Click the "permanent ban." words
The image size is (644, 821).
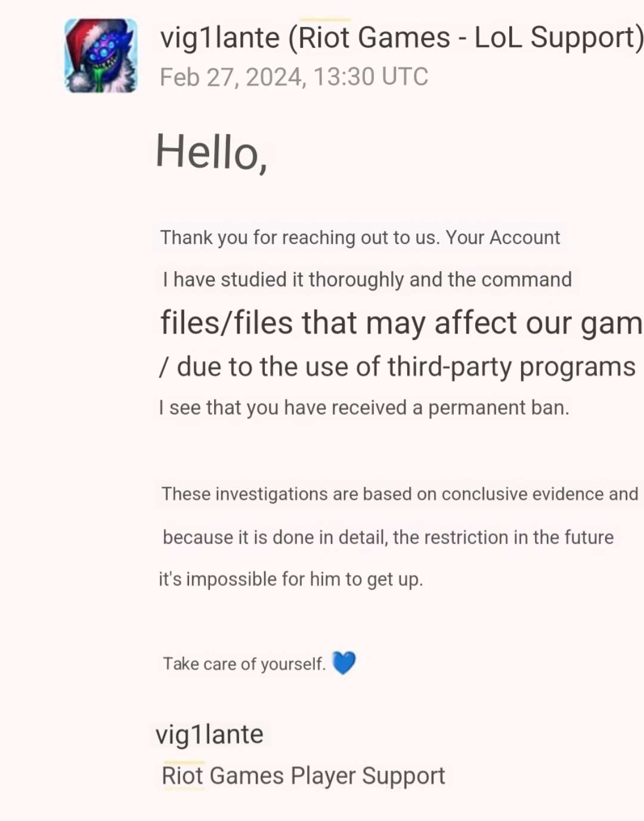click(499, 408)
